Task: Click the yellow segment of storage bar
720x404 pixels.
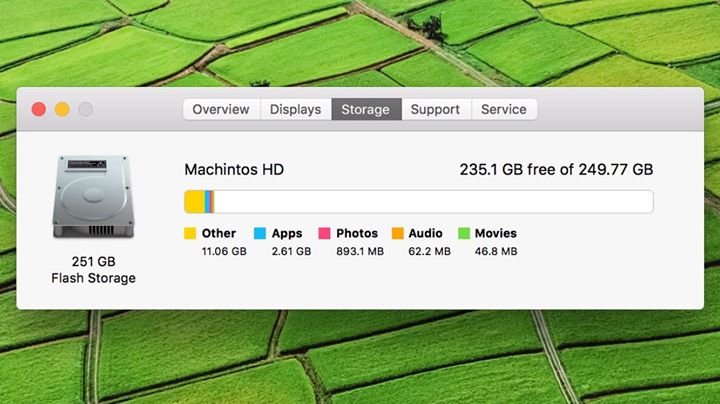Action: [x=193, y=201]
